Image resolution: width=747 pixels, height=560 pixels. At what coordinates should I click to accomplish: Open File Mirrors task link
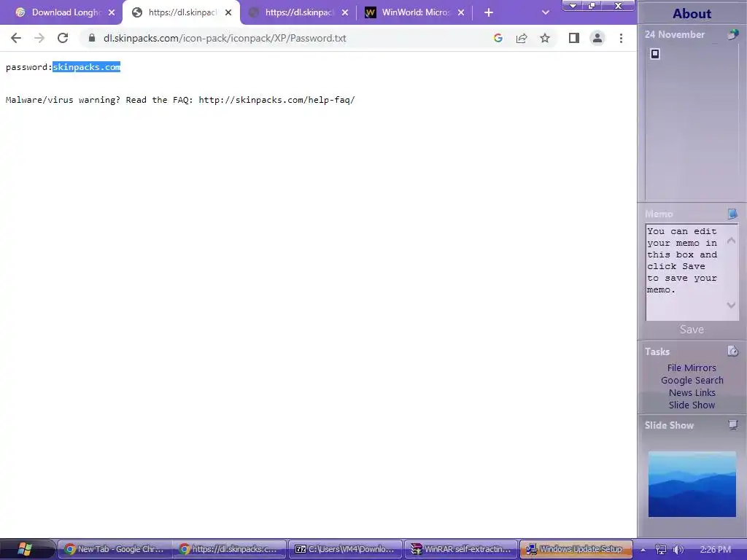[x=692, y=367]
